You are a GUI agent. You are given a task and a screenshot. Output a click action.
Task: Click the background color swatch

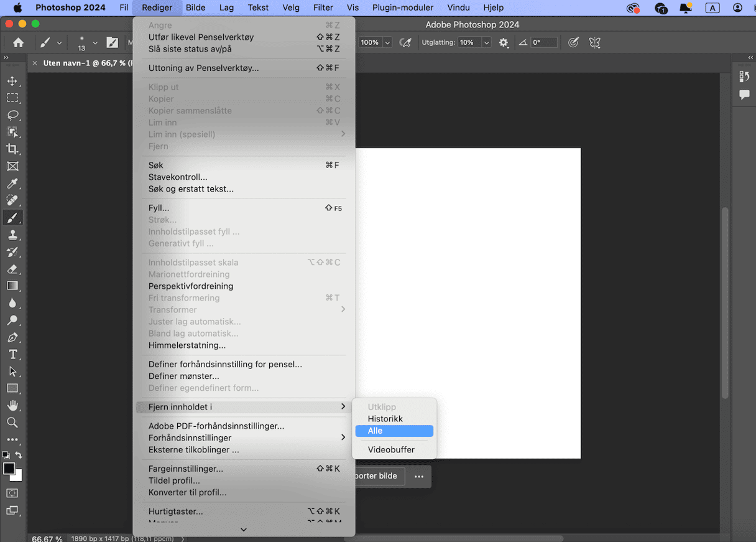click(18, 476)
